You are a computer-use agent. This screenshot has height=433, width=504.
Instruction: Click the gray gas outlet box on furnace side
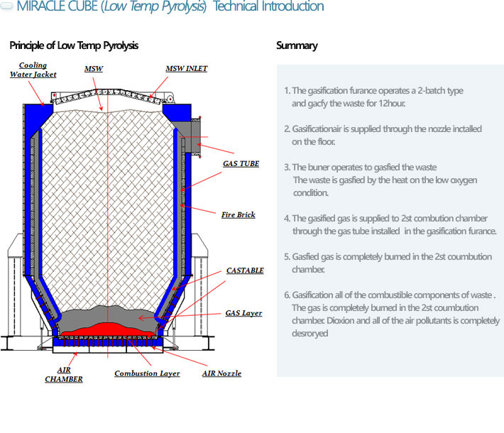[195, 137]
